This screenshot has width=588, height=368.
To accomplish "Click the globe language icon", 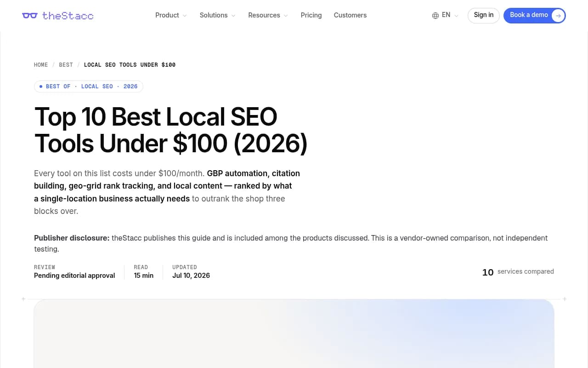I will (x=435, y=16).
